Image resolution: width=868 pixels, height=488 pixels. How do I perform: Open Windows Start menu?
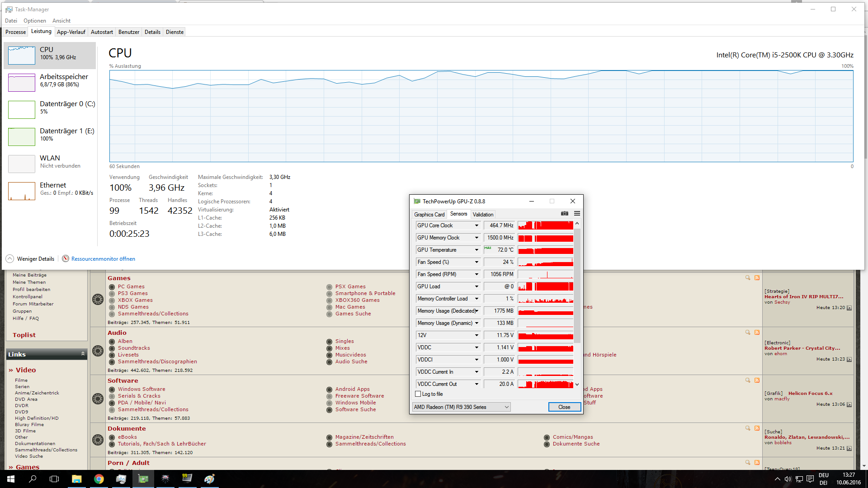11,479
